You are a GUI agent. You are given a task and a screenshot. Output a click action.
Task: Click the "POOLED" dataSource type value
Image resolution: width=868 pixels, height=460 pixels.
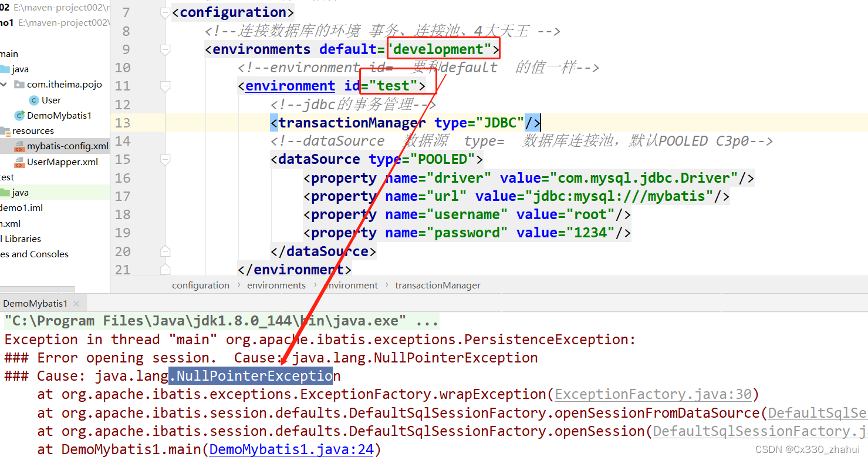(x=442, y=159)
